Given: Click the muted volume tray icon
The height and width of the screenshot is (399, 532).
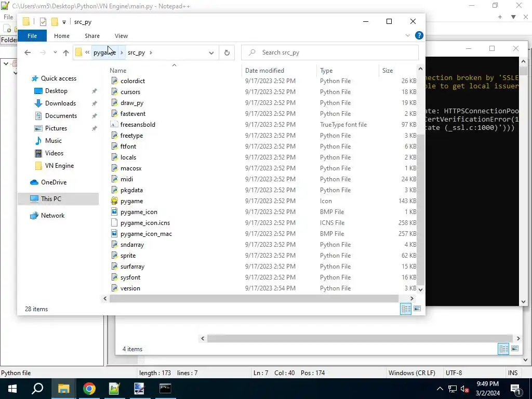Looking at the screenshot, I should (x=464, y=389).
